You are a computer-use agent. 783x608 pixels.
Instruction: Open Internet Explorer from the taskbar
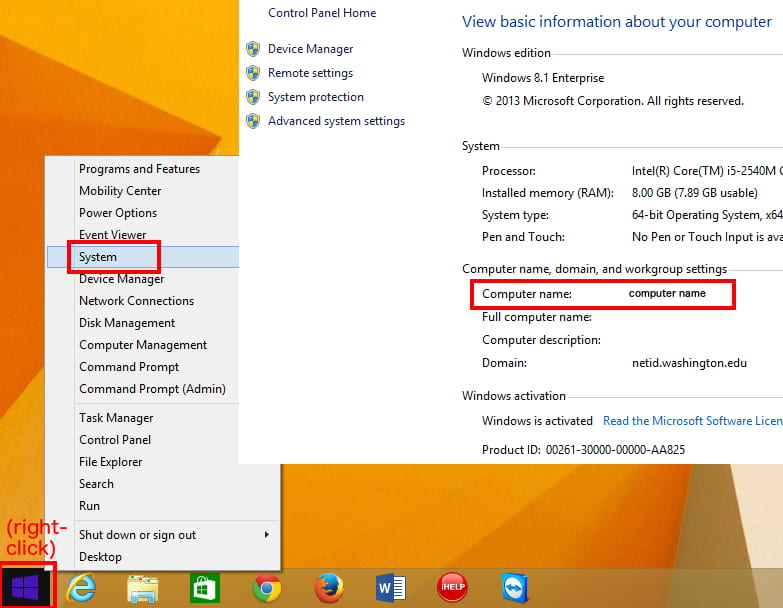coord(81,588)
